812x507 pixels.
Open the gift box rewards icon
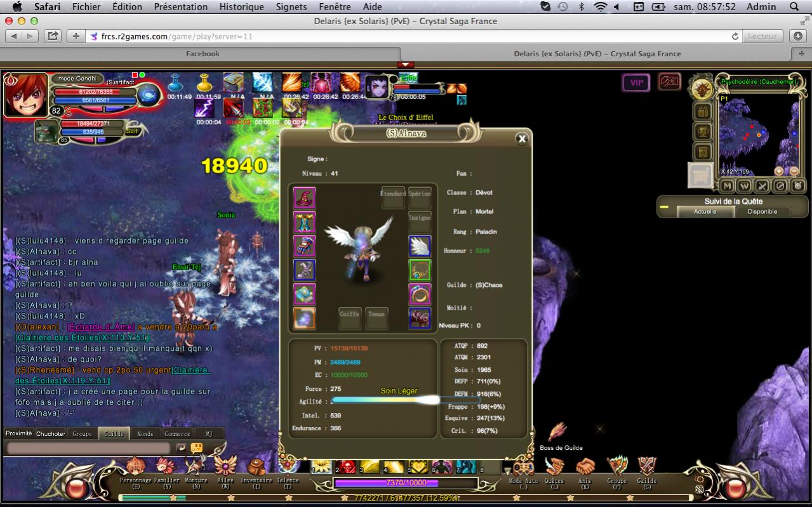tap(702, 112)
